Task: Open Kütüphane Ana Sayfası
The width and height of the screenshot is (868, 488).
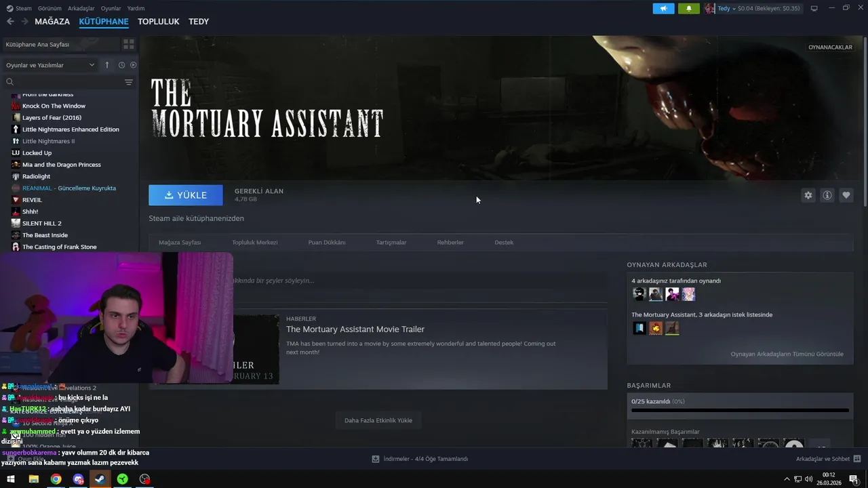Action: pos(60,44)
